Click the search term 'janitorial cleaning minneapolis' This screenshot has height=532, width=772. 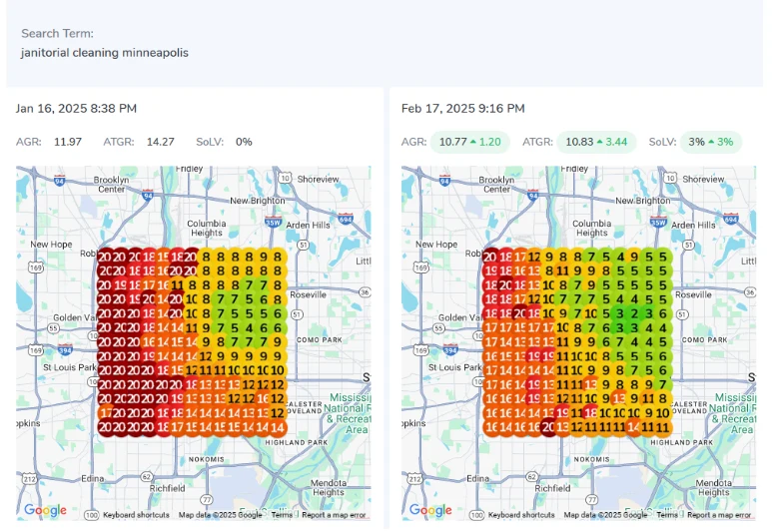[x=104, y=52]
